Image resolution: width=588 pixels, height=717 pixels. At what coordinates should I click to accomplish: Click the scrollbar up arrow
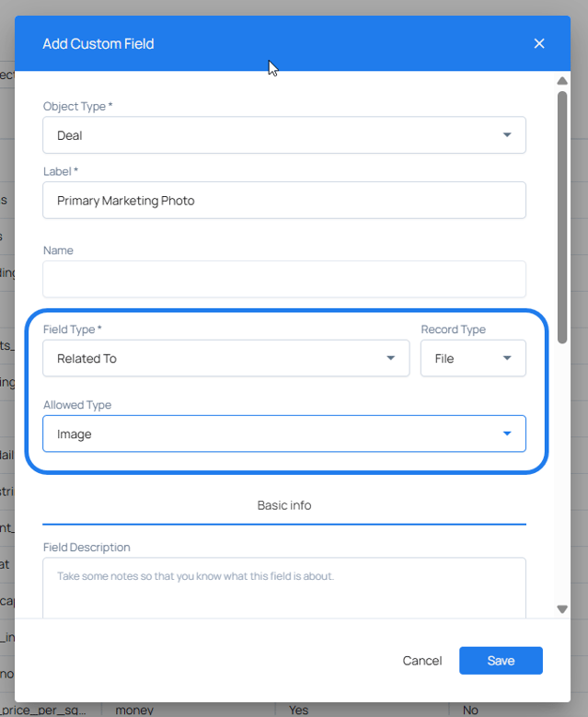pos(562,81)
